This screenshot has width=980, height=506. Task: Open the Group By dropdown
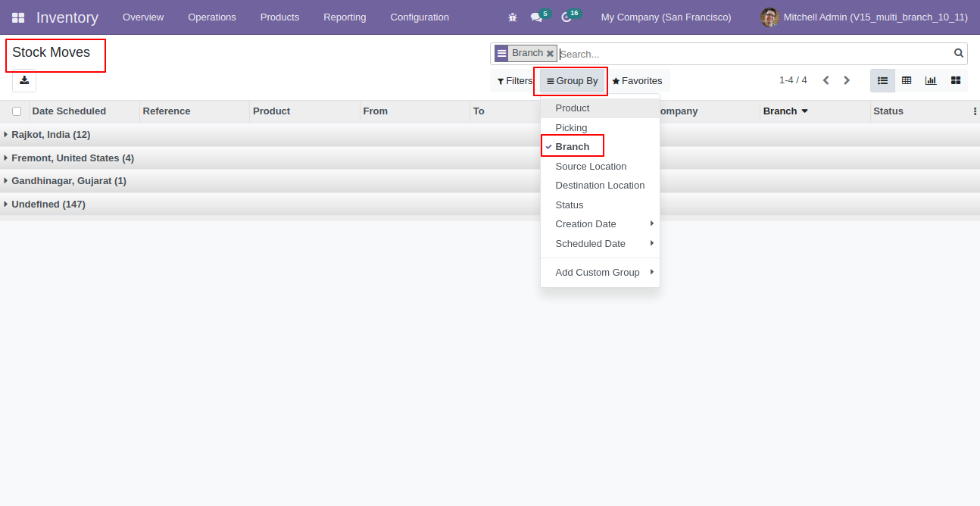[x=573, y=81]
